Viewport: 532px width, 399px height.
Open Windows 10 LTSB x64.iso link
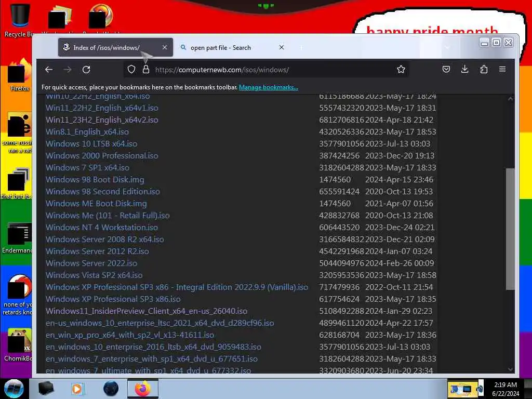coord(91,143)
